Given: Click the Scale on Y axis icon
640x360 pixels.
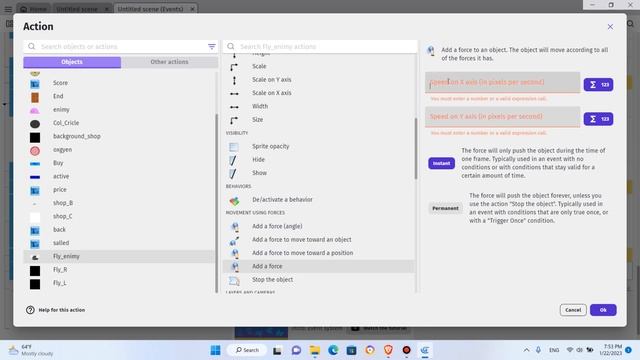Looking at the screenshot, I should 234,80.
